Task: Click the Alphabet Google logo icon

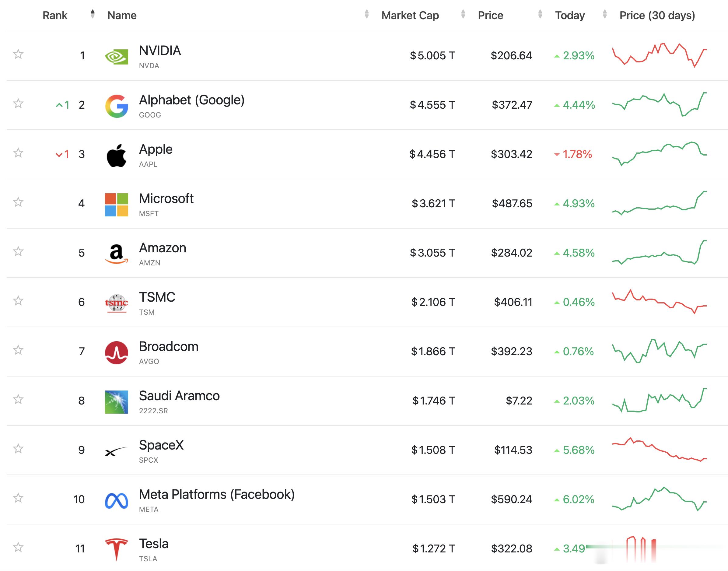Action: [116, 106]
